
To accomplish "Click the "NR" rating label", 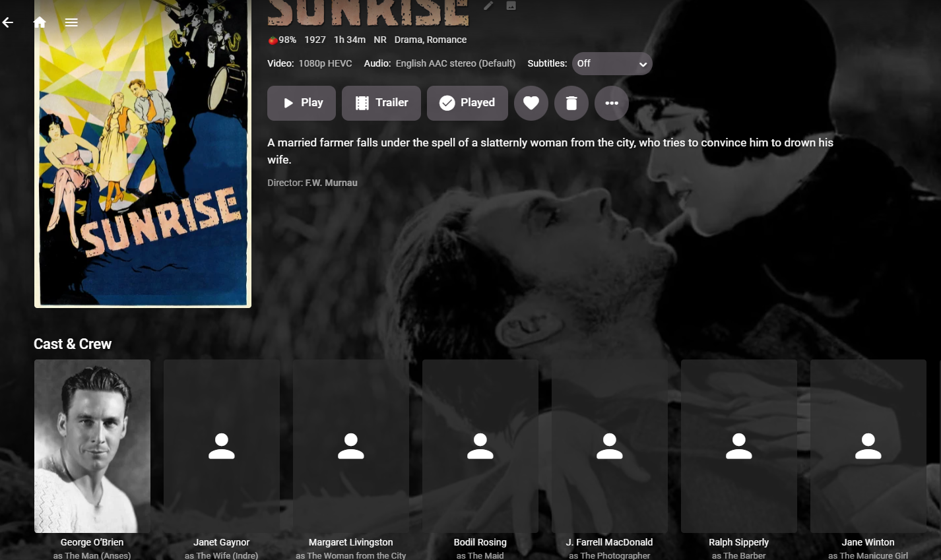I will click(x=380, y=40).
